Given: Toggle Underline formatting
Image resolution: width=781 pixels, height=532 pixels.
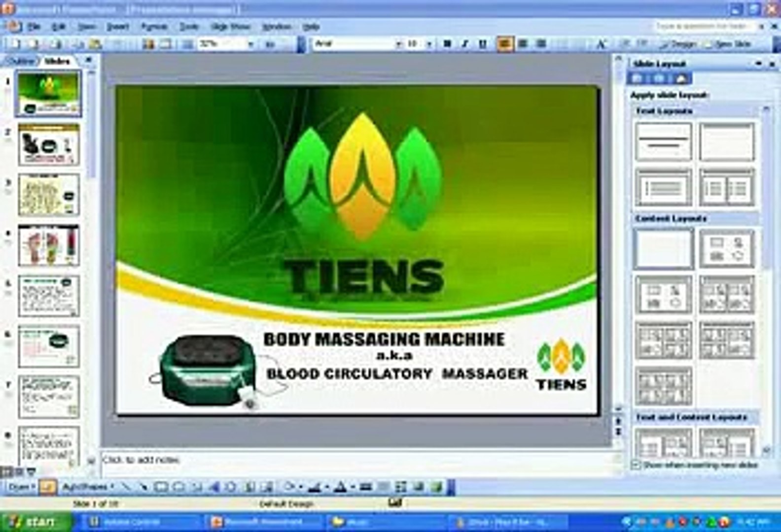Looking at the screenshot, I should point(482,44).
